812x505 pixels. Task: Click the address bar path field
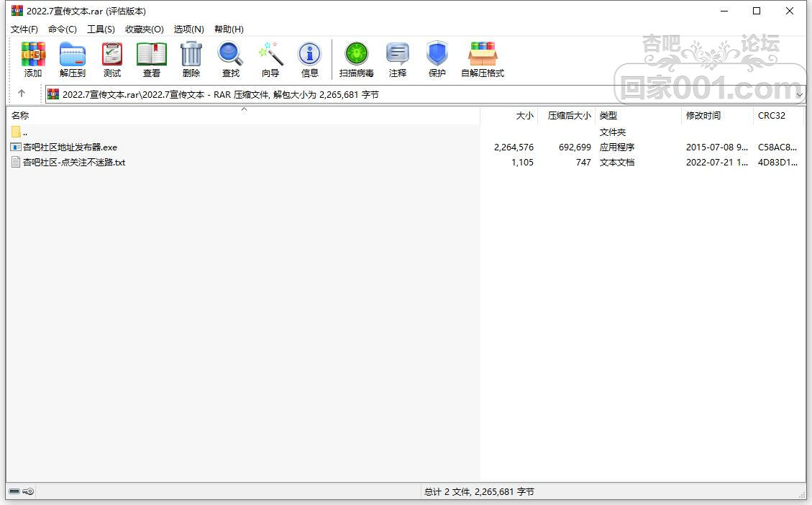[x=424, y=94]
